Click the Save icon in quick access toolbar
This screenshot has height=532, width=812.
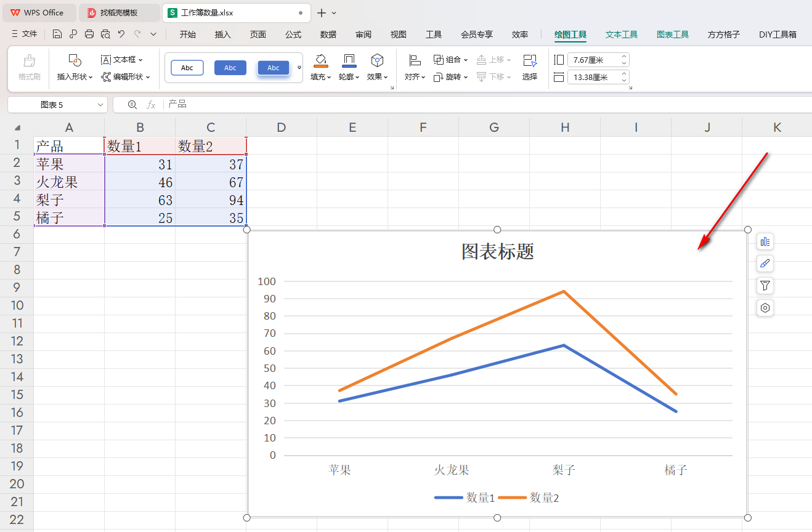57,34
